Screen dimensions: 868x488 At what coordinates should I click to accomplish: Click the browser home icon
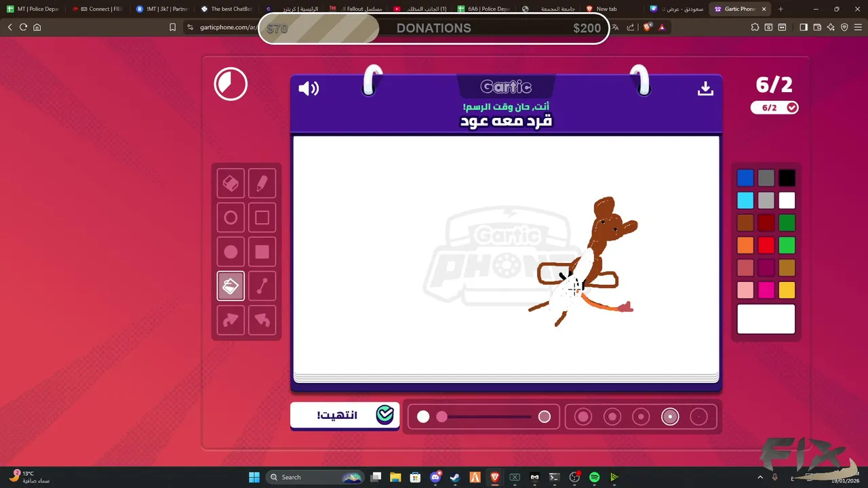point(37,27)
